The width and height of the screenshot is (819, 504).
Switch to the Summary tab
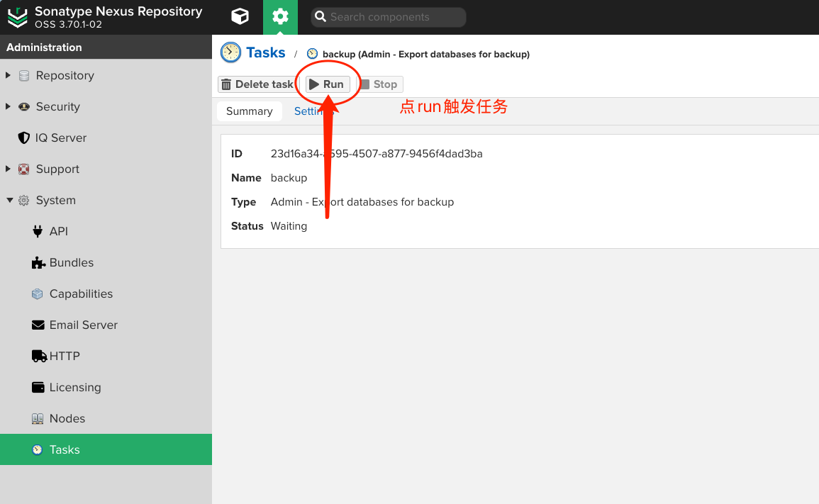pyautogui.click(x=249, y=111)
